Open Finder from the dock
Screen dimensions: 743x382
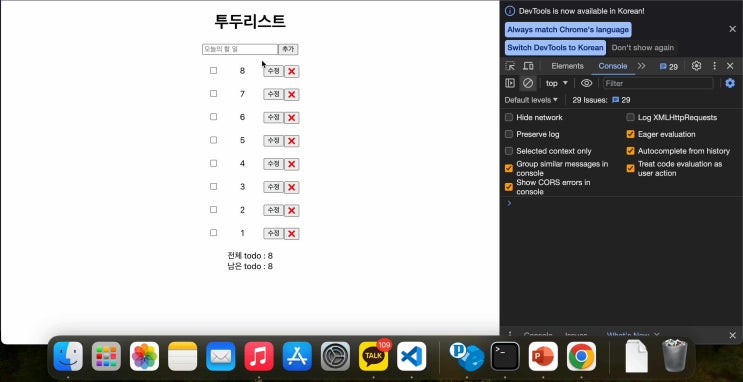pos(68,356)
